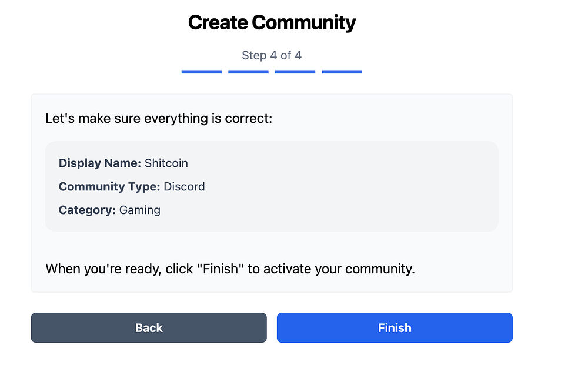
Task: Click the Step 4 of 4 indicator text
Action: coord(272,55)
